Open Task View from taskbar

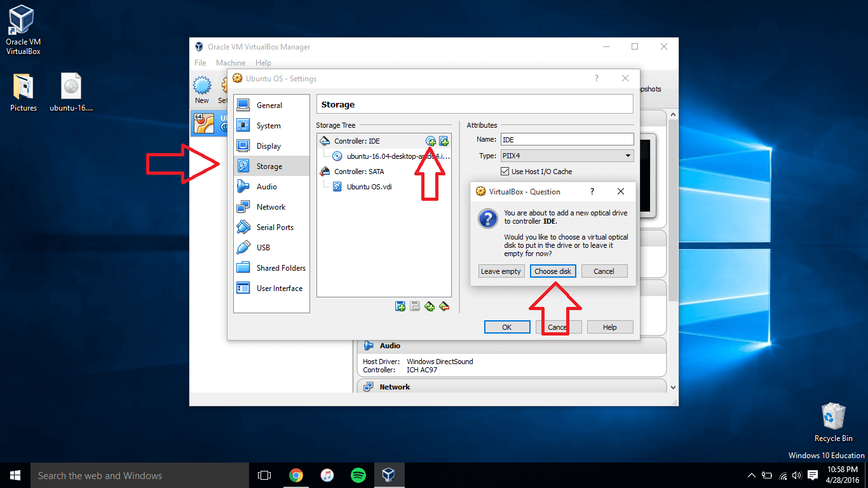(264, 475)
